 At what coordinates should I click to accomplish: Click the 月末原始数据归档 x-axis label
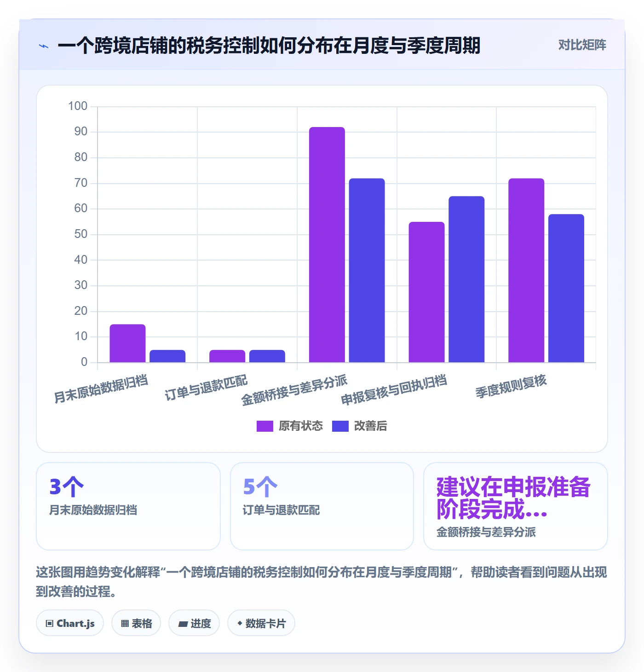click(101, 389)
